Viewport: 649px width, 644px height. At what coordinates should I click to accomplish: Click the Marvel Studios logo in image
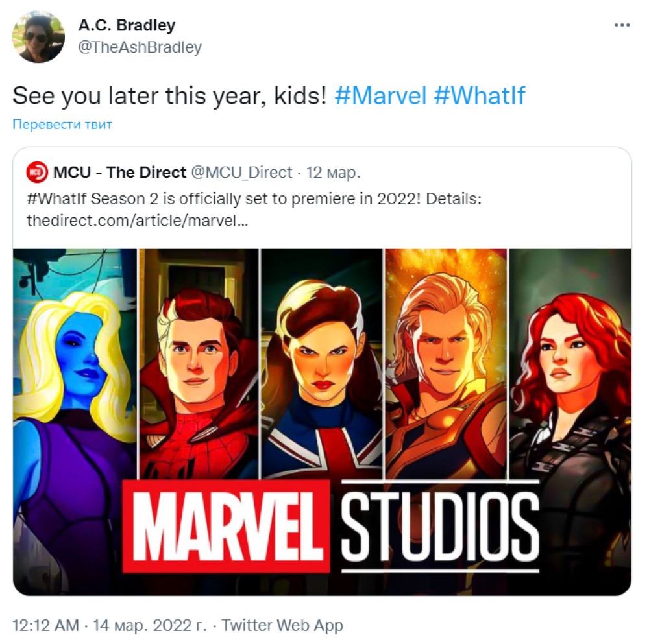click(331, 527)
